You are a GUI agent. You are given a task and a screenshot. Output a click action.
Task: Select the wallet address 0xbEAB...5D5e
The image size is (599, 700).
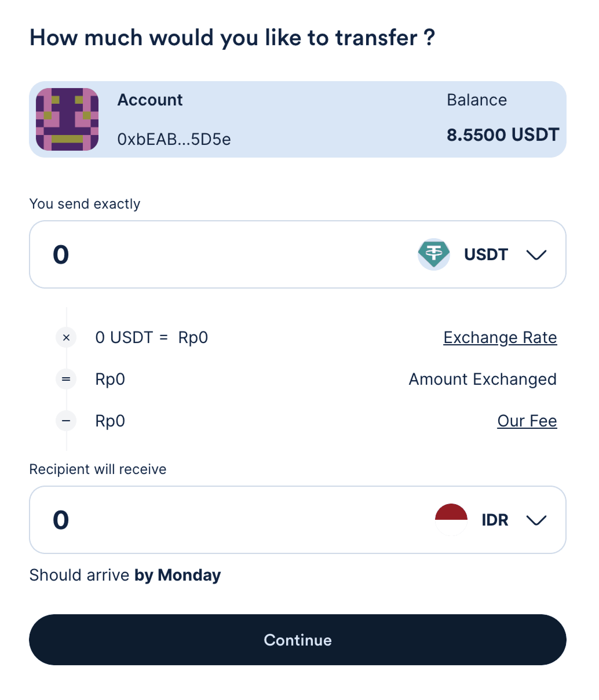pos(174,139)
